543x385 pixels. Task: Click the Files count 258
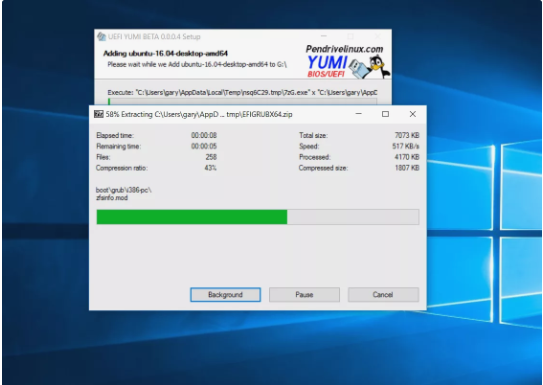click(211, 157)
